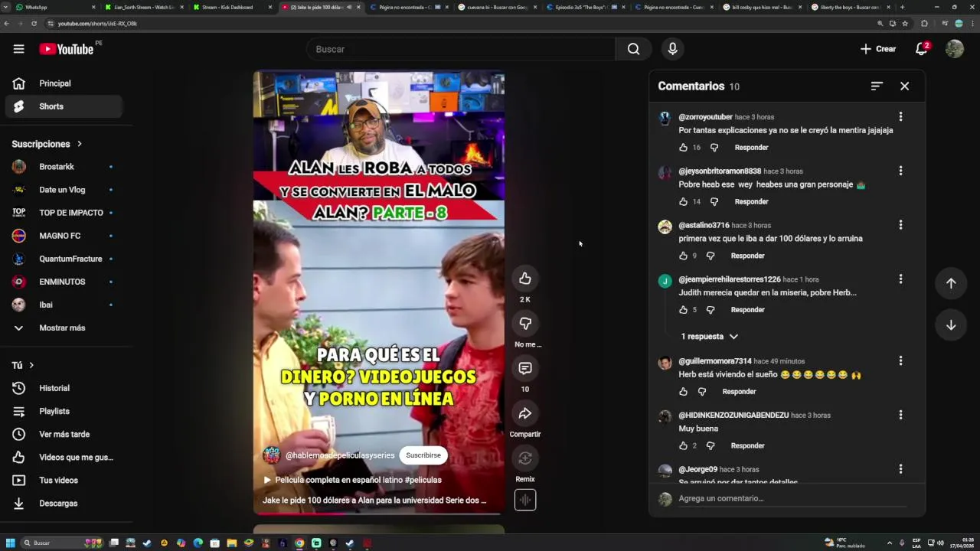Viewport: 980px width, 551px height.
Task: Open a new browser tab
Action: click(x=902, y=7)
